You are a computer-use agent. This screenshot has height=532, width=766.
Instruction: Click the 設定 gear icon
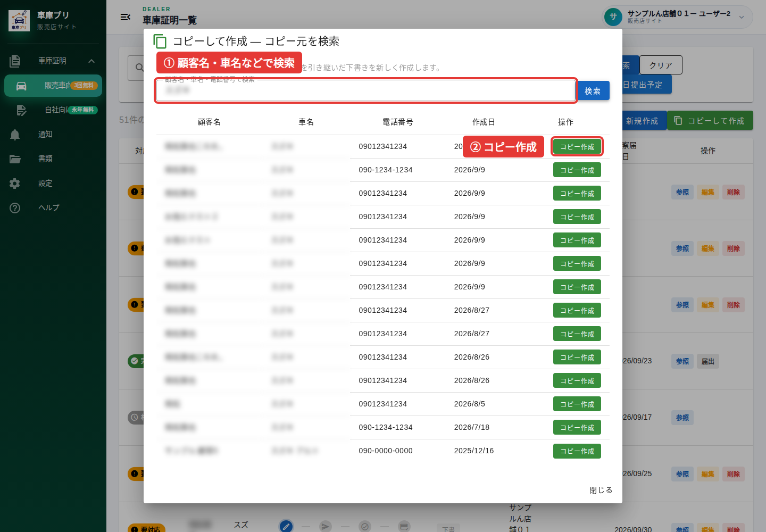click(x=15, y=184)
